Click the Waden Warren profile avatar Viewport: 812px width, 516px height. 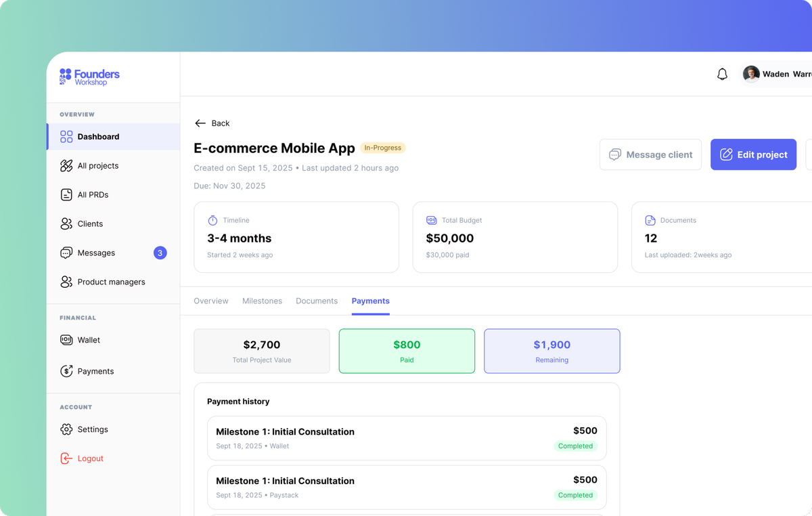[x=751, y=74]
